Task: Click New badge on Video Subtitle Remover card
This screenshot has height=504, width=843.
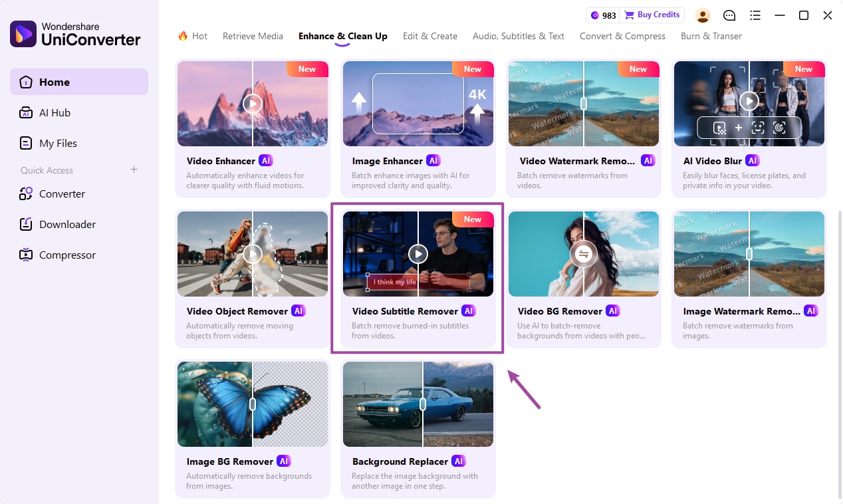Action: tap(473, 219)
